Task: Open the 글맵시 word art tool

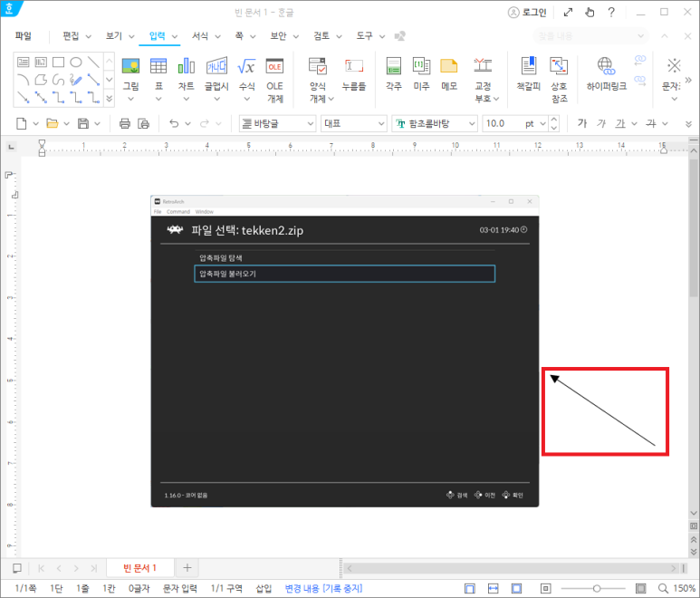Action: pyautogui.click(x=216, y=66)
